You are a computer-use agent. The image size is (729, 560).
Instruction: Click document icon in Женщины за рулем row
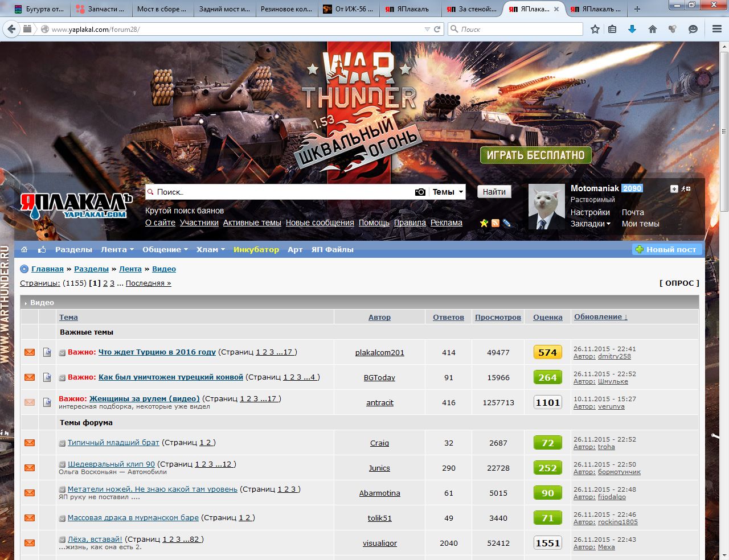47,402
